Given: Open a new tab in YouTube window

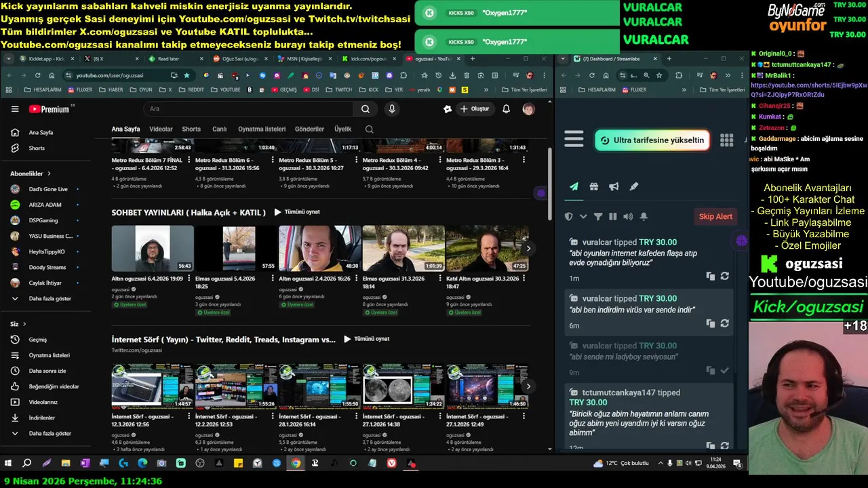Looking at the screenshot, I should (473, 59).
